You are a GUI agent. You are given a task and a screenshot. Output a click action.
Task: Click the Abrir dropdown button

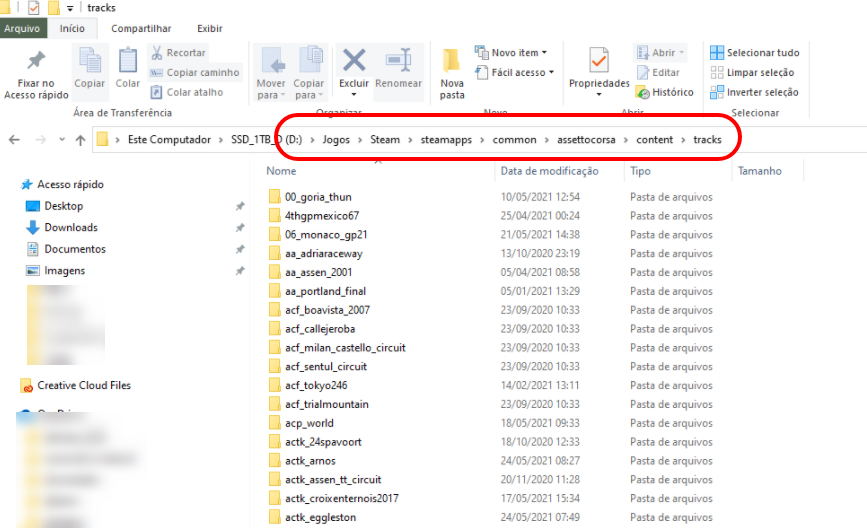pyautogui.click(x=660, y=53)
